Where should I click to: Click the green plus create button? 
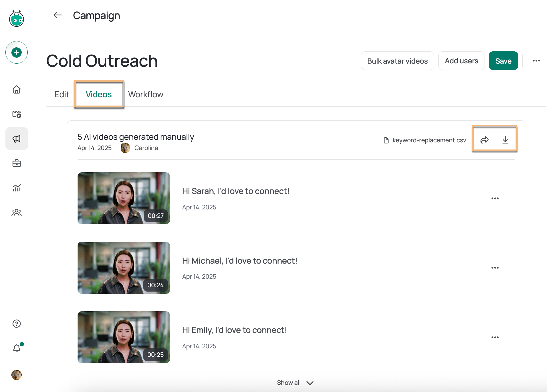click(17, 52)
